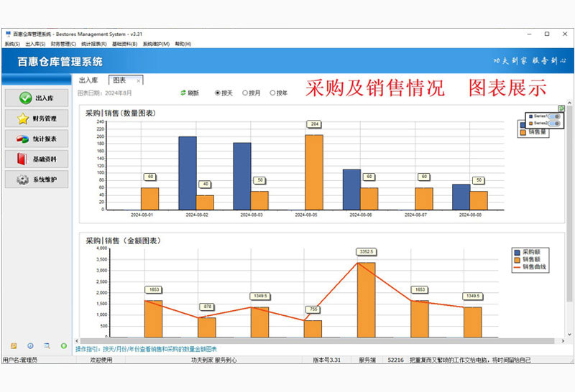Click the horizontal scrollbar right arrow
This screenshot has width=575, height=392.
click(x=563, y=341)
